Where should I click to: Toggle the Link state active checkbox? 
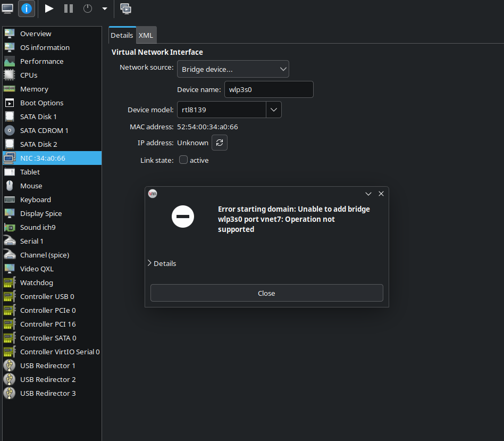click(183, 160)
